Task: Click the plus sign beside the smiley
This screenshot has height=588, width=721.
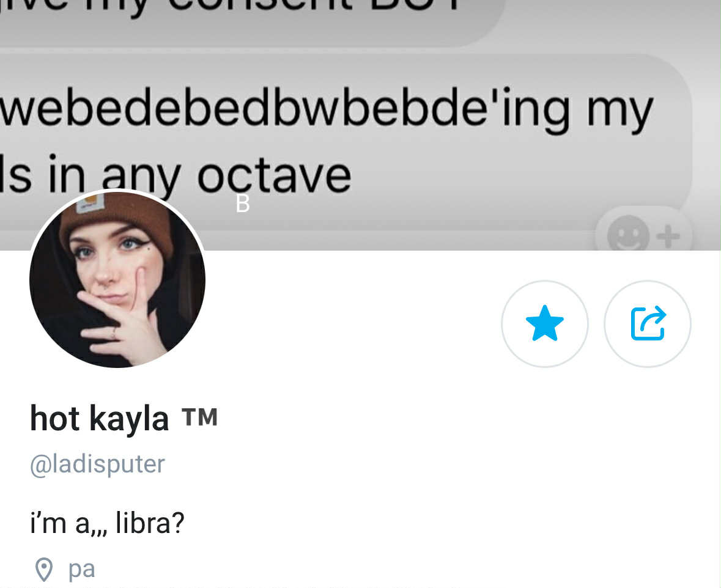Action: [x=668, y=237]
